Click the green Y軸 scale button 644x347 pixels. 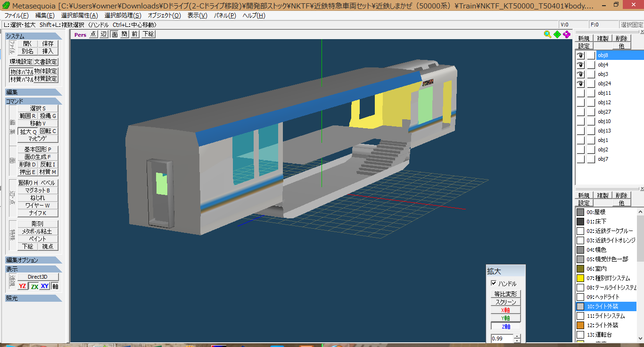tap(505, 318)
